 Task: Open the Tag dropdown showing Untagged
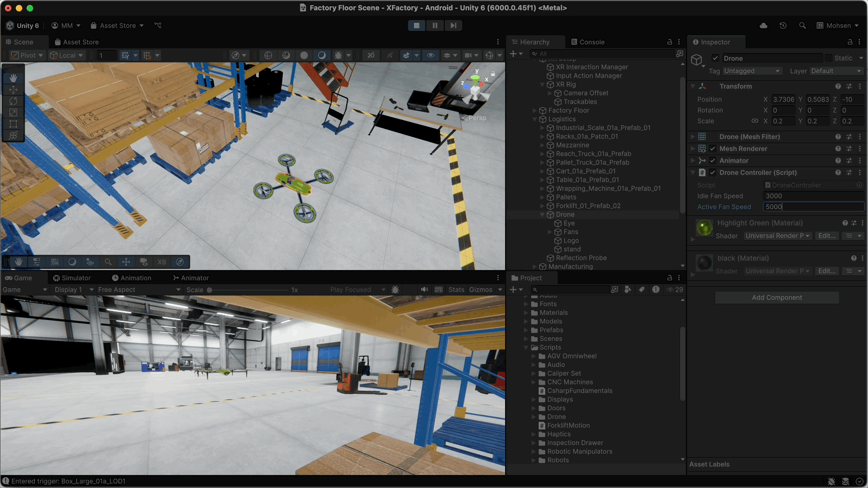coord(752,71)
